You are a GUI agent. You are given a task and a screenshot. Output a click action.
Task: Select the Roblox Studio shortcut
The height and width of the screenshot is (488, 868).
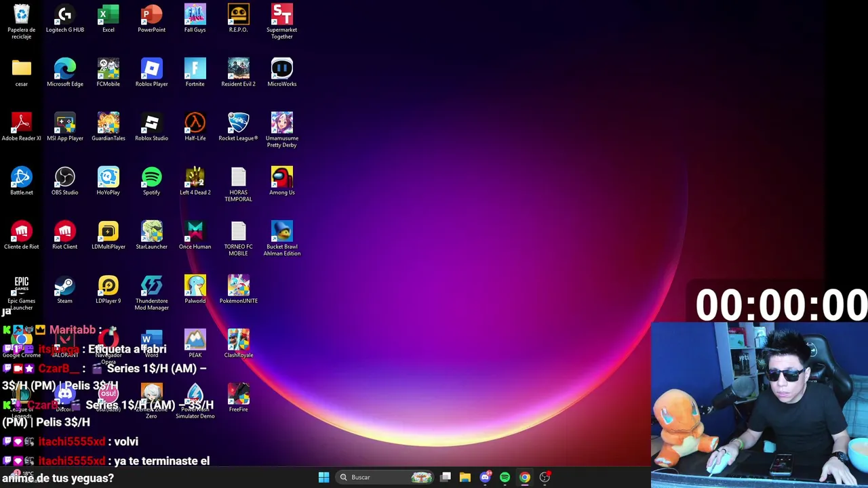[152, 127]
